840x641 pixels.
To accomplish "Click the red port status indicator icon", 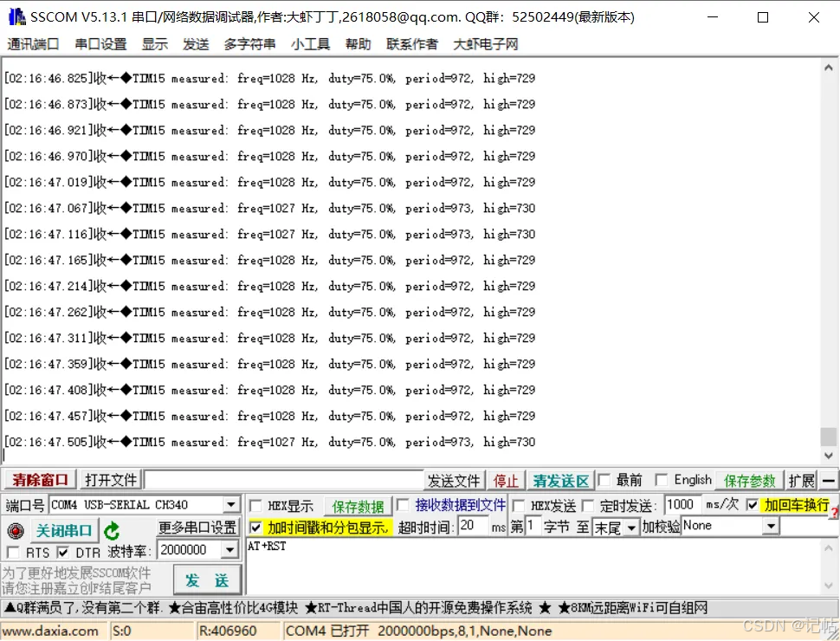I will click(x=16, y=531).
